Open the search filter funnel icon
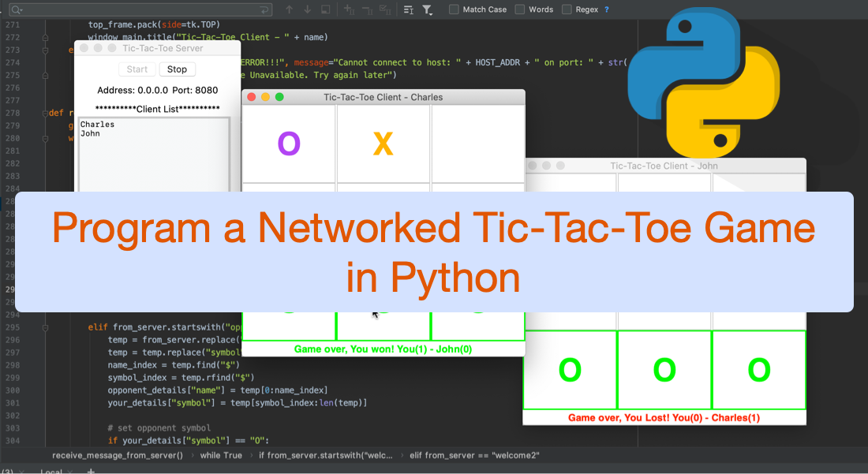 pyautogui.click(x=427, y=9)
